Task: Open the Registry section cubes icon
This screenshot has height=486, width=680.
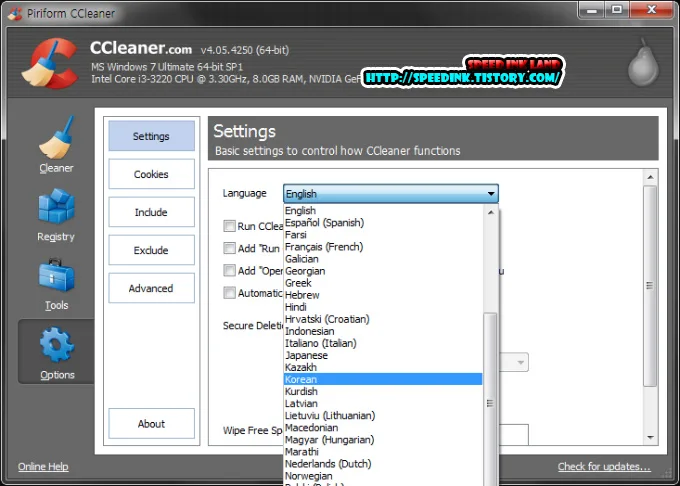Action: [x=56, y=206]
